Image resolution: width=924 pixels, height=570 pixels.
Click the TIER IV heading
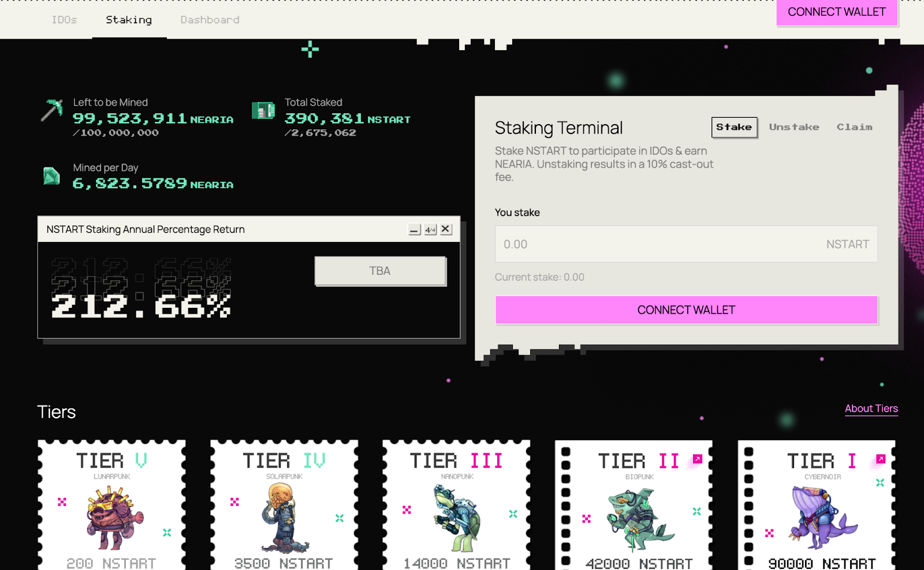pos(284,461)
